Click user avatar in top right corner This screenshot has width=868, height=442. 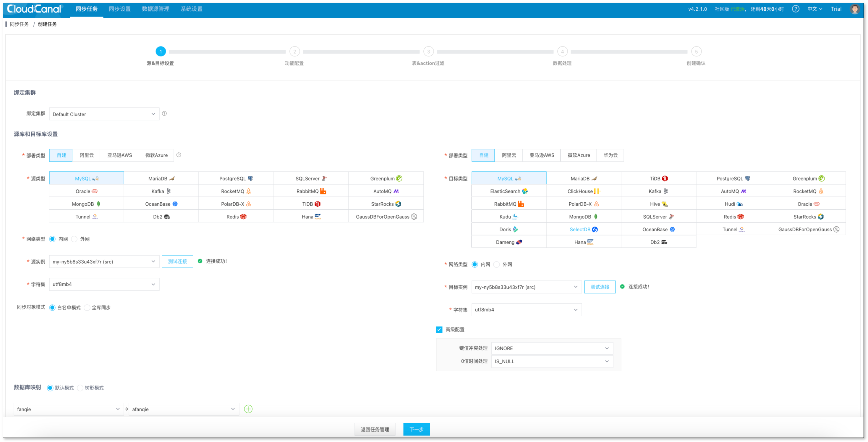tap(855, 9)
